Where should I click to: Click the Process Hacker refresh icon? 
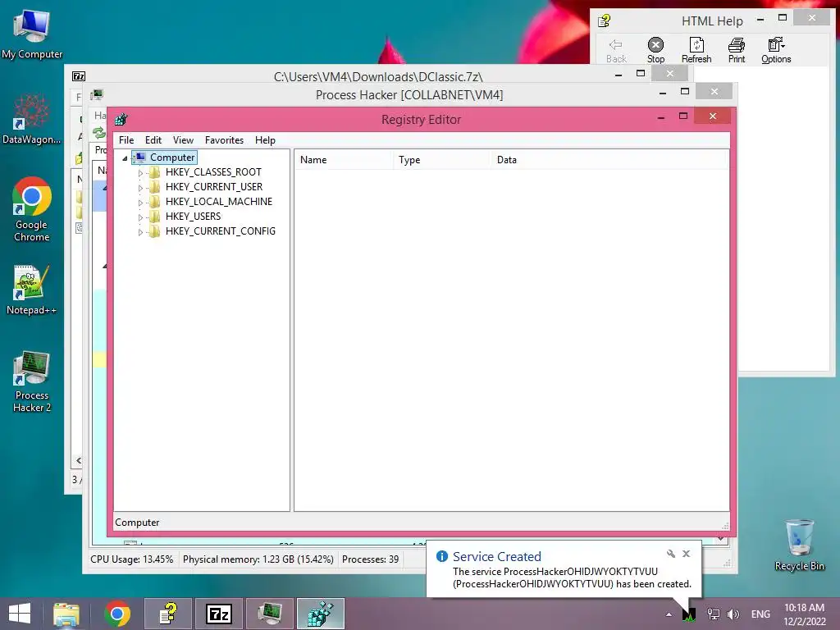tap(99, 132)
